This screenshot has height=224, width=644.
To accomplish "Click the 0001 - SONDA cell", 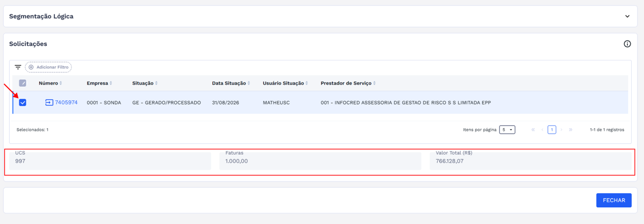I will pyautogui.click(x=104, y=102).
